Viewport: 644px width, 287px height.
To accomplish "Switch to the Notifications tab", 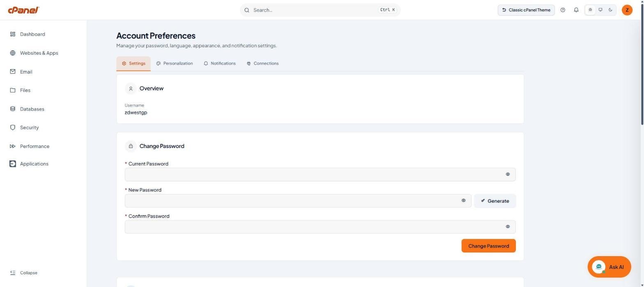I will point(220,63).
